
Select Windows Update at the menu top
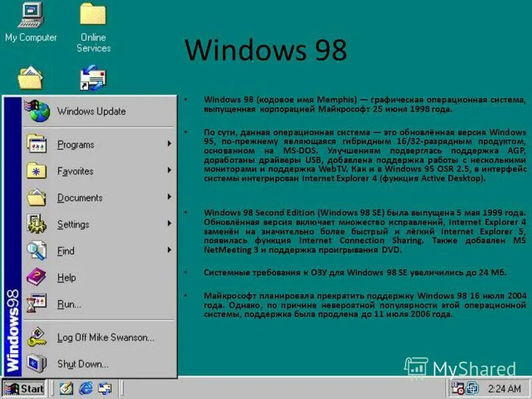point(91,111)
